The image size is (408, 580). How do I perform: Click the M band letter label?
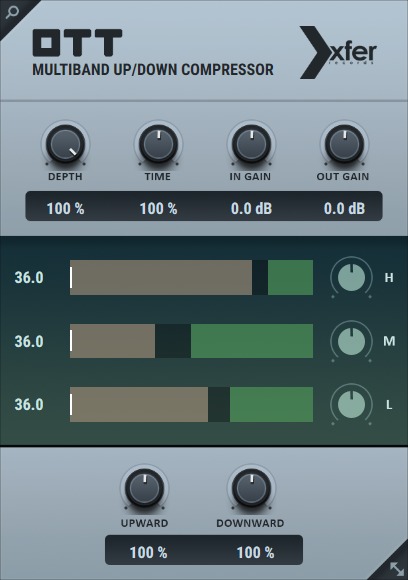pos(389,341)
